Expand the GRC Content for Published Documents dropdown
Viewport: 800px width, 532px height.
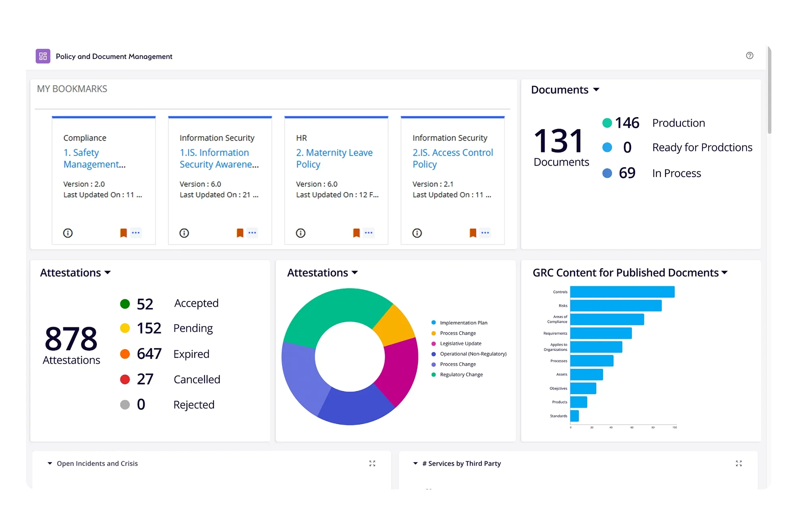click(x=725, y=273)
